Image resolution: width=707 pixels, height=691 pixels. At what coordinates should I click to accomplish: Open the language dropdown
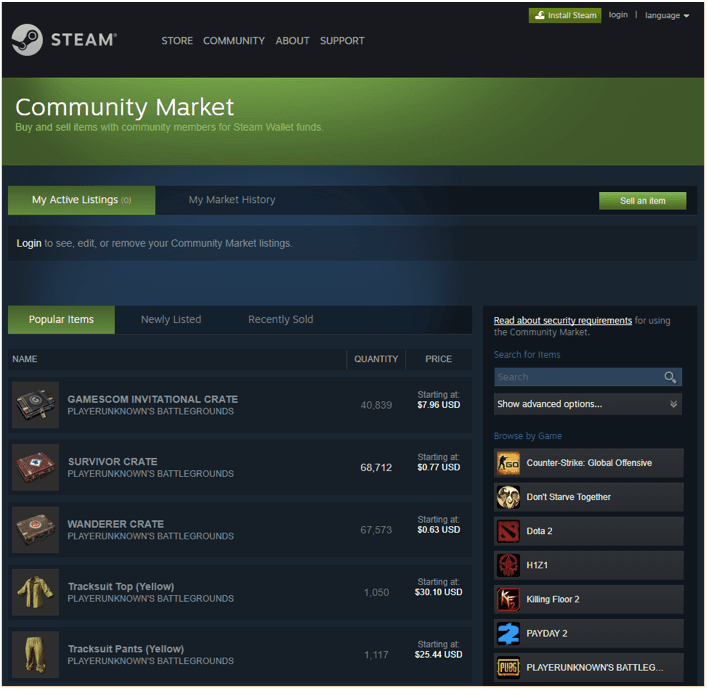pos(667,15)
